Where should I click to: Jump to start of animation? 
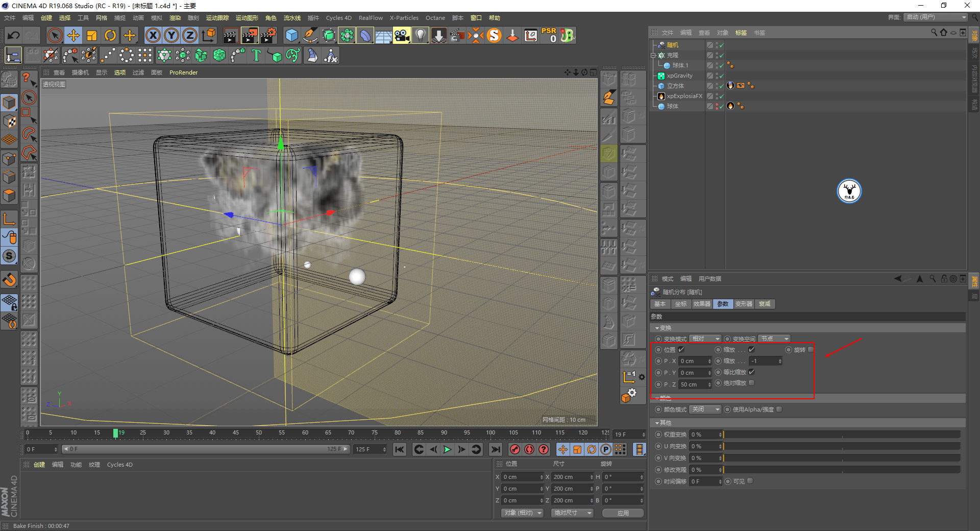pyautogui.click(x=400, y=449)
